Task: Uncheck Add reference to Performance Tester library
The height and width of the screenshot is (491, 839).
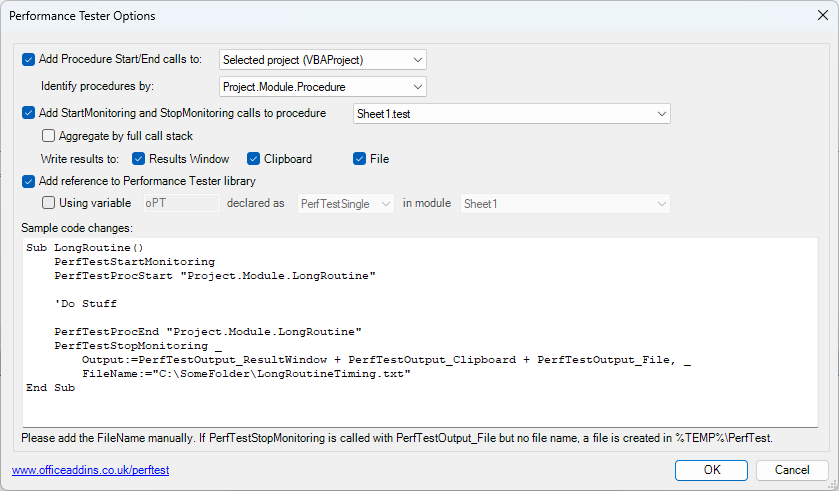Action: (x=28, y=182)
